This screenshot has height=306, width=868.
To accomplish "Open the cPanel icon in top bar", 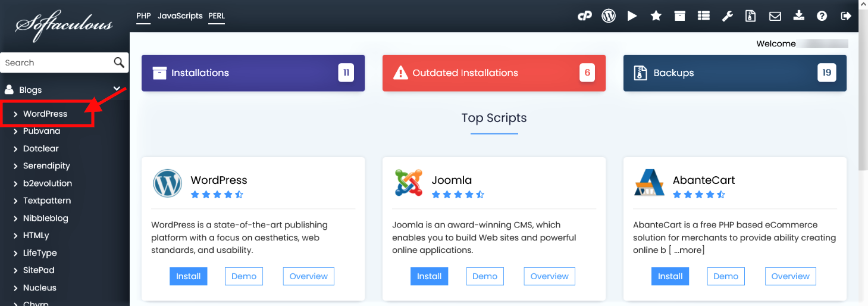I will click(x=585, y=16).
